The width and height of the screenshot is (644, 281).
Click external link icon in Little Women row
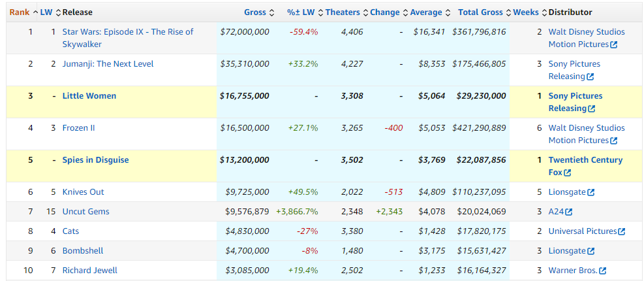point(590,108)
